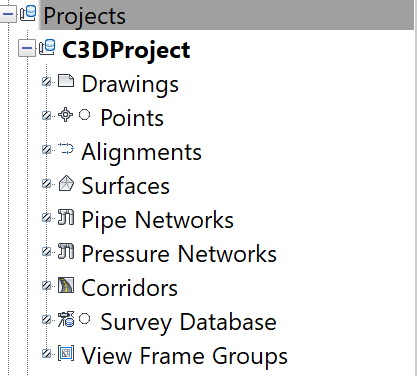Click the Corridors road icon
Viewport: 417px width, 376px height.
[66, 285]
